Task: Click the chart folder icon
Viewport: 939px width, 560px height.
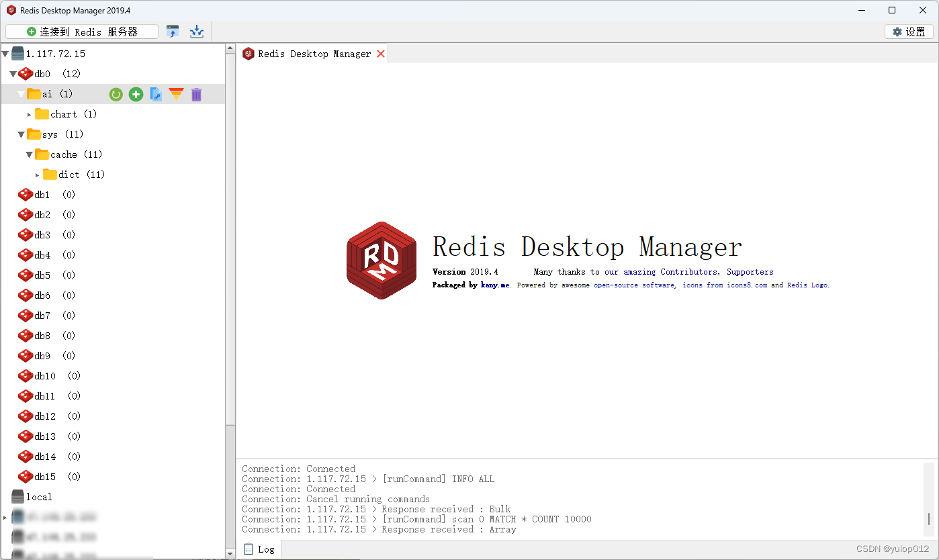Action: tap(42, 113)
